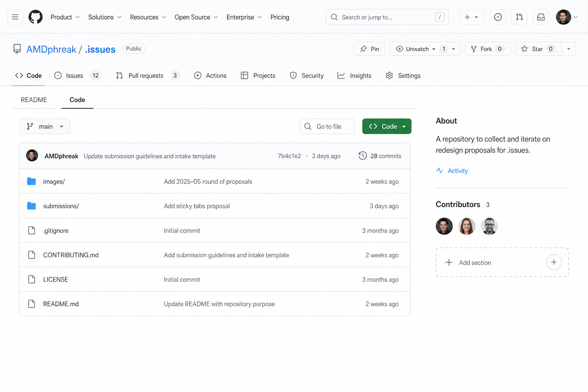
Task: Expand the Resources menu
Action: coord(148,17)
